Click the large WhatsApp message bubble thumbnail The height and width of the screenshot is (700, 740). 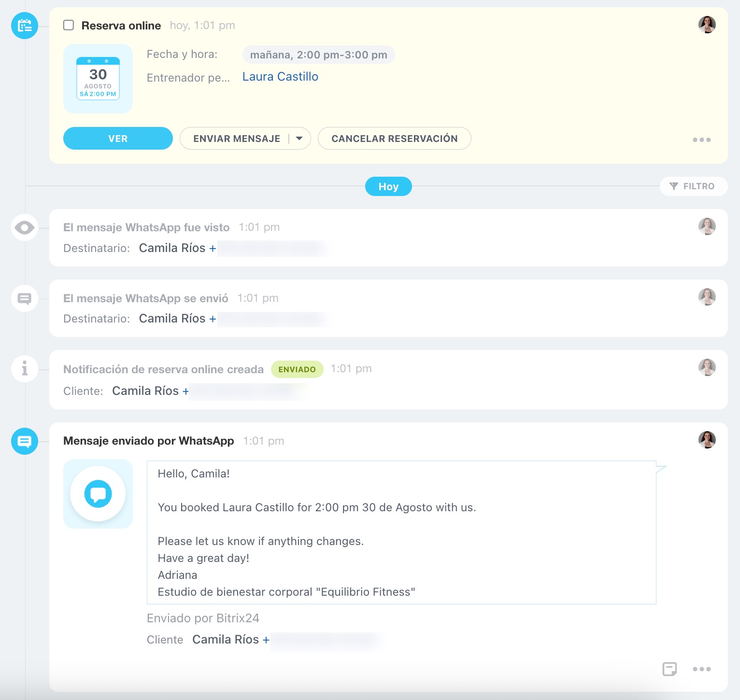pyautogui.click(x=98, y=494)
